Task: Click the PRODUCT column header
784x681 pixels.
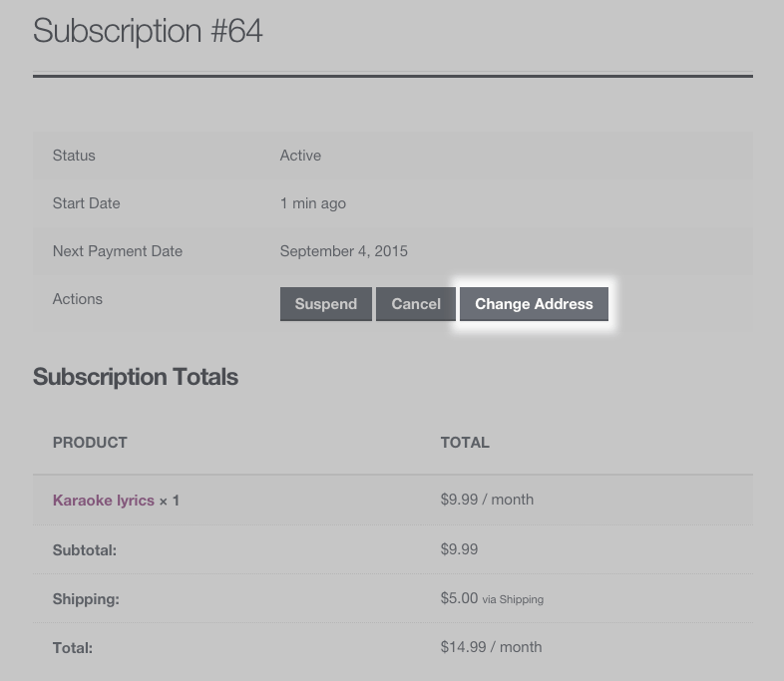Action: [90, 442]
